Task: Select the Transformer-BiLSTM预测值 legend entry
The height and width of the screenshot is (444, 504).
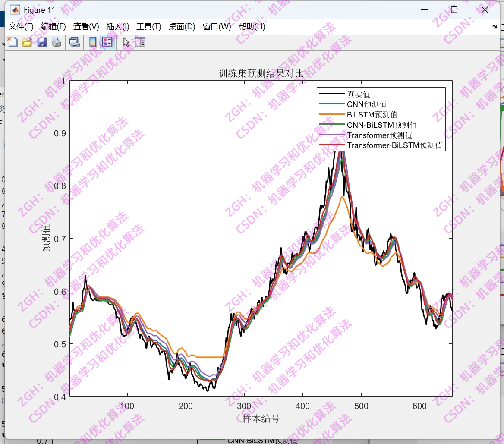Action: click(x=395, y=146)
